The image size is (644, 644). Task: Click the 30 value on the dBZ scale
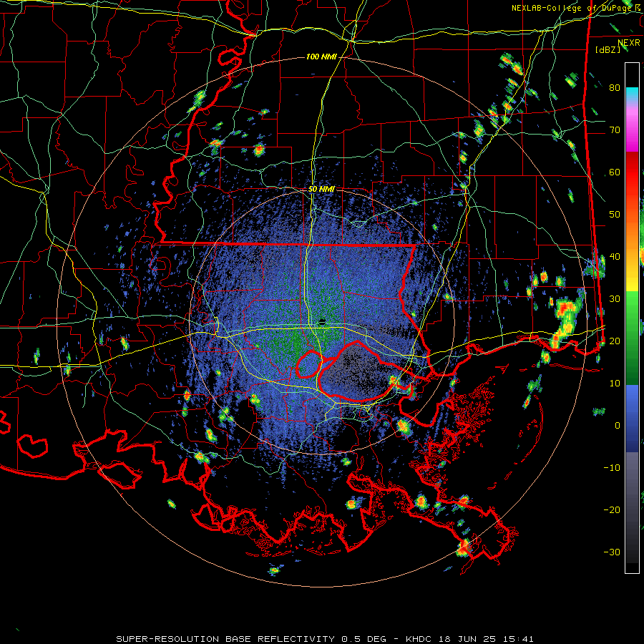615,299
